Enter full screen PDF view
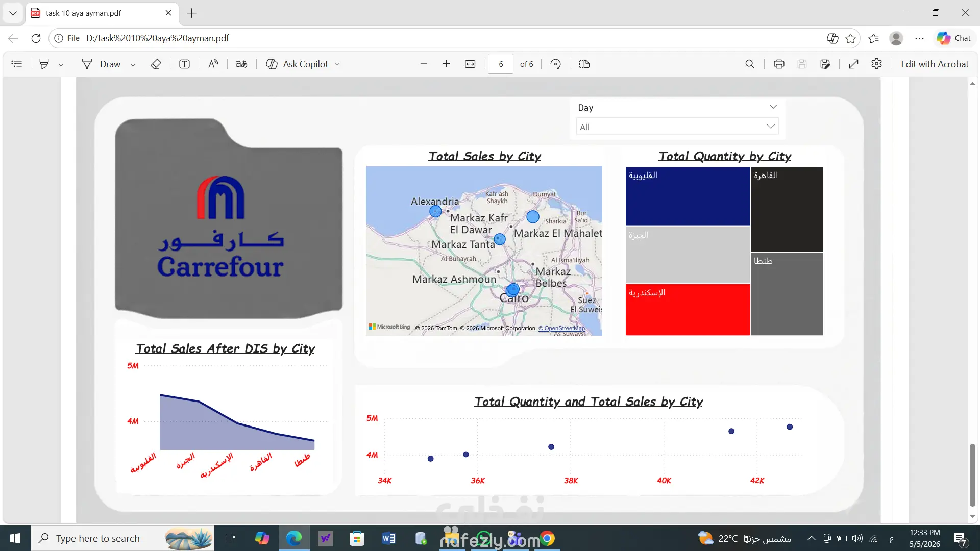 (853, 64)
